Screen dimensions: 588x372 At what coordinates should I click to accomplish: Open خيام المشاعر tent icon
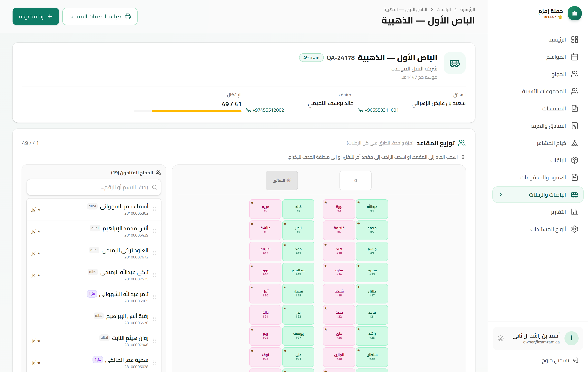574,143
